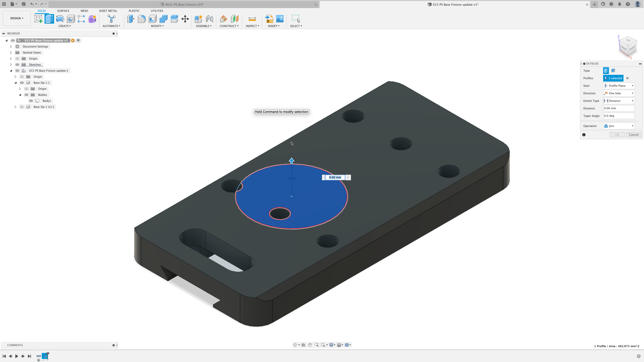Hide the Bodies folder
Screen dimensions: 644x362
(26, 95)
